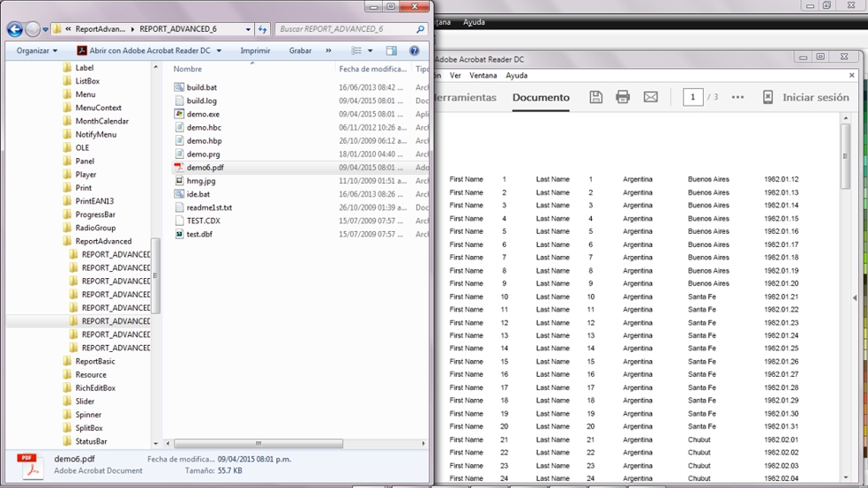Open the Ayuda menu in background window

[474, 22]
